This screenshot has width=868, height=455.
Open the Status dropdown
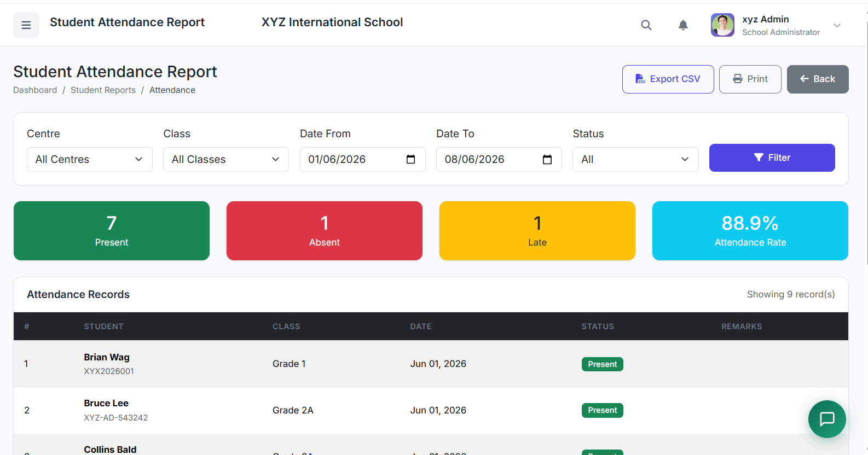635,159
